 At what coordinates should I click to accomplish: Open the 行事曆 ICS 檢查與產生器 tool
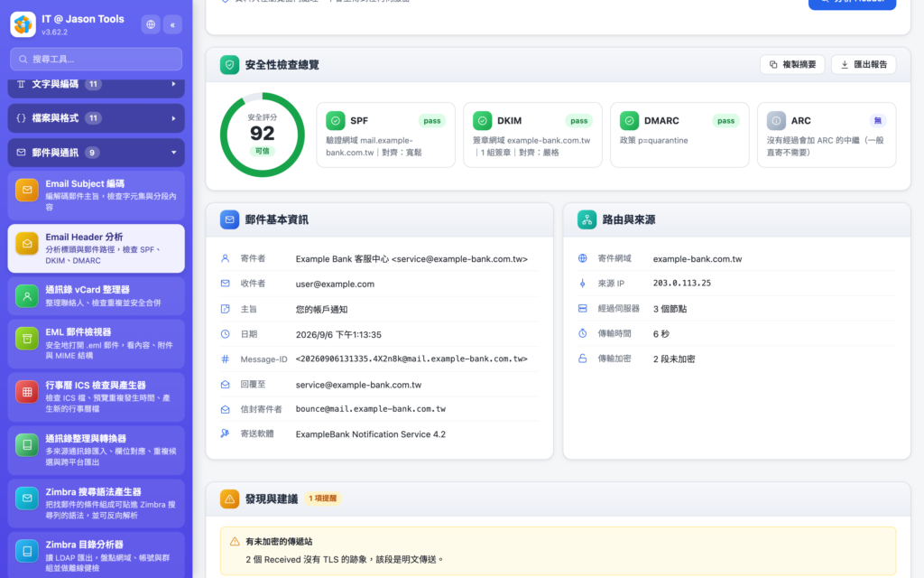[96, 397]
